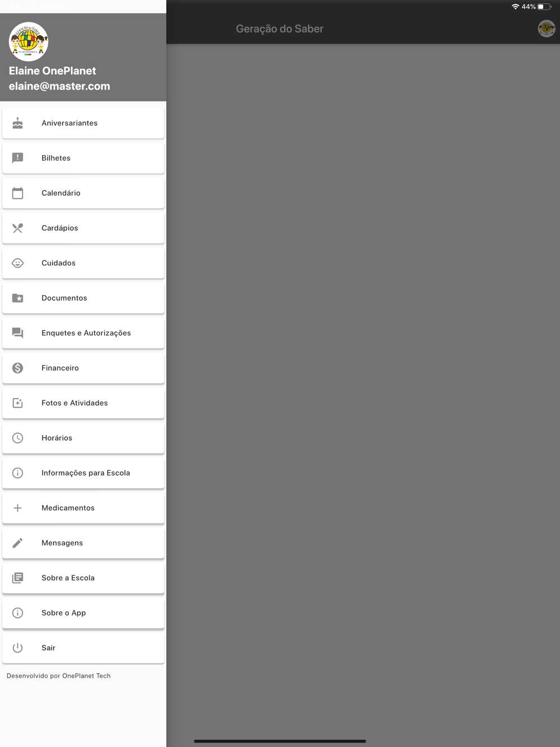Click the birthday cake icon for Aniversariantes
The height and width of the screenshot is (747, 560).
coord(18,123)
